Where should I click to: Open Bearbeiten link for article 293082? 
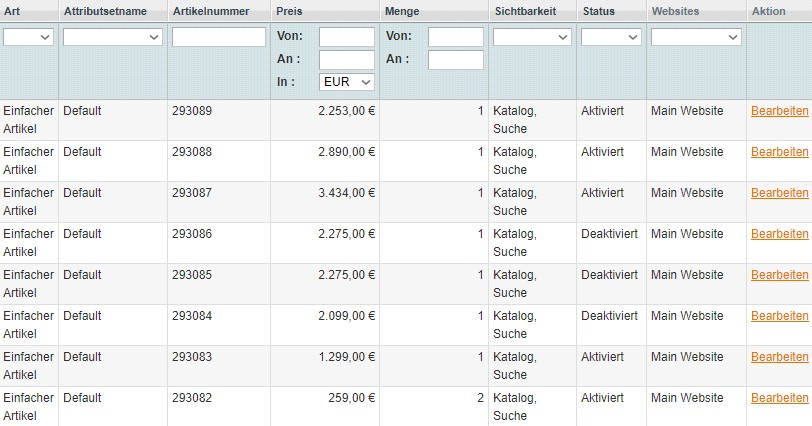tap(779, 398)
